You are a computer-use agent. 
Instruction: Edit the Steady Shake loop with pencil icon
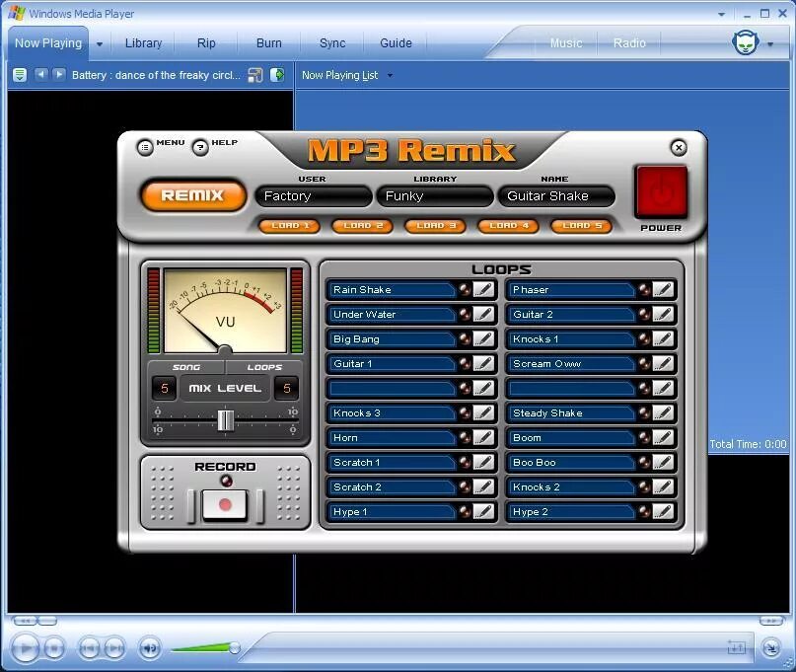(664, 412)
